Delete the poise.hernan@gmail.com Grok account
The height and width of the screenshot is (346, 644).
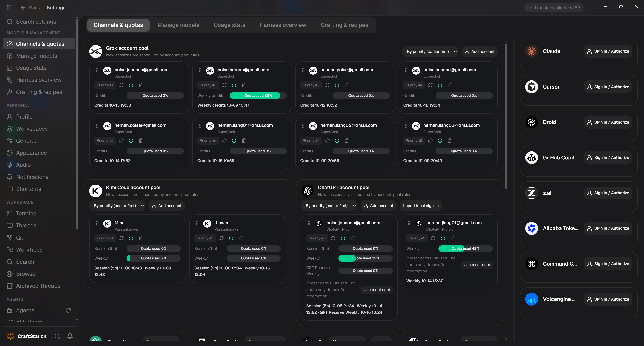(x=244, y=85)
